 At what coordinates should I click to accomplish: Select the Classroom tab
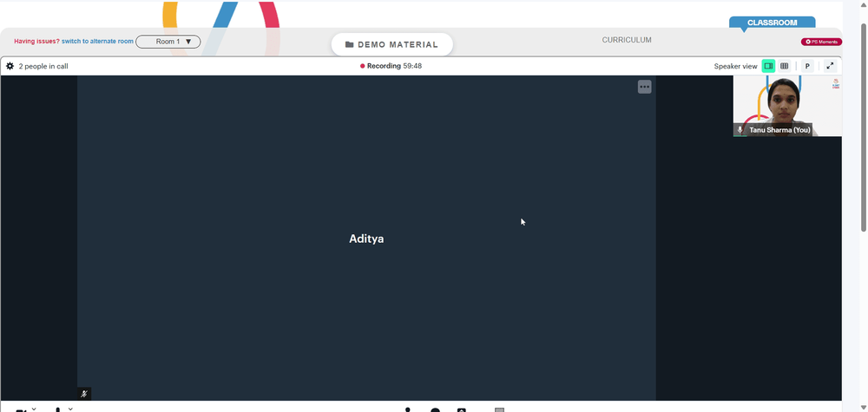[773, 23]
